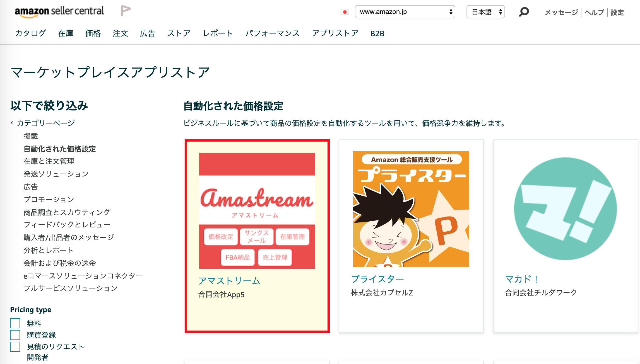Open the 注文 menu
Image resolution: width=640 pixels, height=364 pixels.
[x=120, y=33]
